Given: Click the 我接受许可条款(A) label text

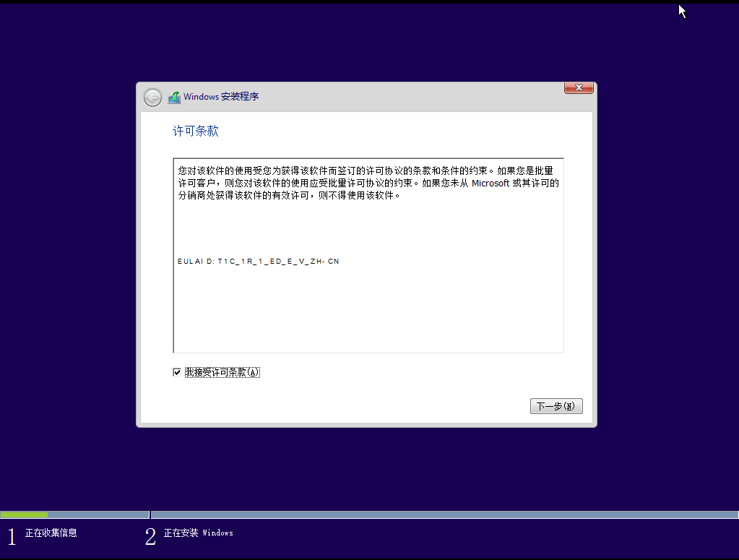Looking at the screenshot, I should [222, 372].
